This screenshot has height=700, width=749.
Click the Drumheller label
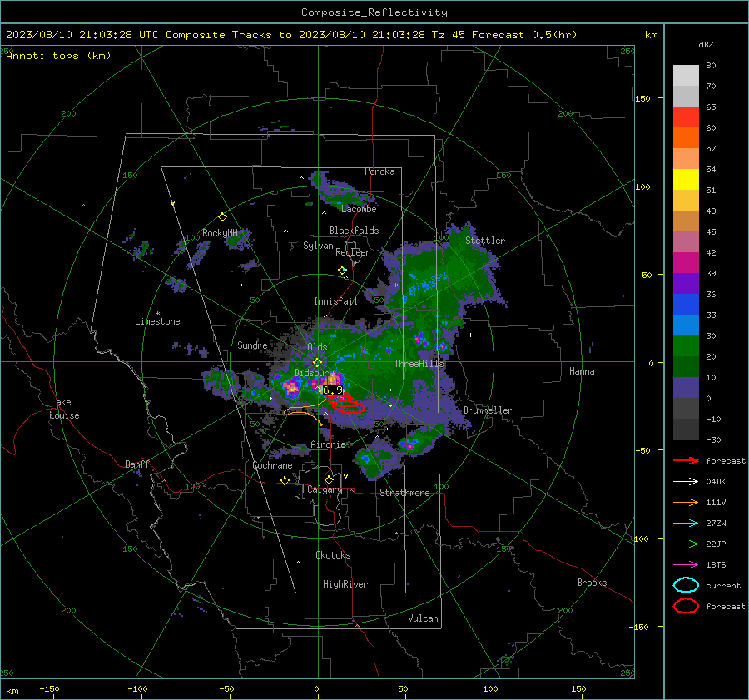[488, 410]
